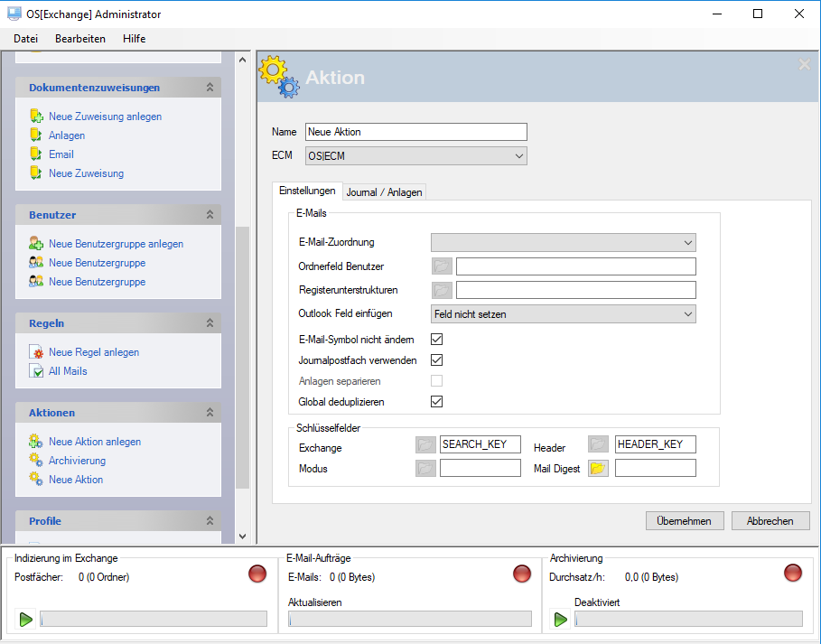Click green play icon under Indizierung im Exchange
Viewport: 821px width, 644px height.
click(x=26, y=619)
